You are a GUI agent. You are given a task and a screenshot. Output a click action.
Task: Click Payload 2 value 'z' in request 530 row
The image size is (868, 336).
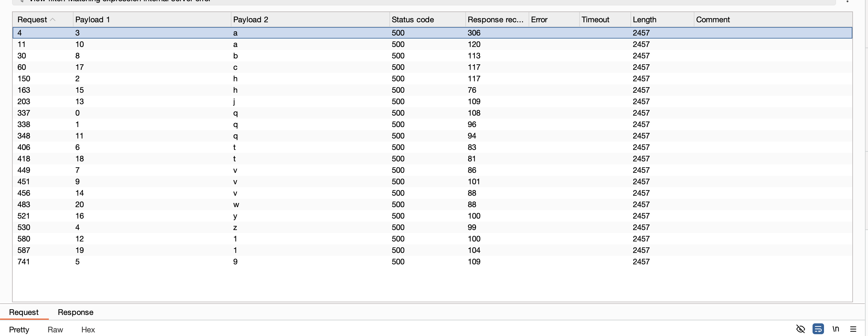tap(235, 227)
